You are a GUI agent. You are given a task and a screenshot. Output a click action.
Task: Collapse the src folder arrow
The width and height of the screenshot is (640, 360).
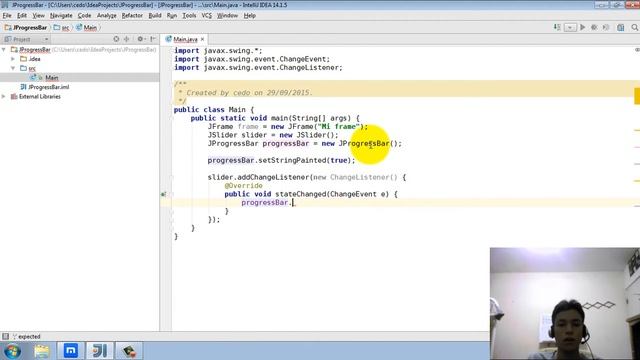(13, 68)
